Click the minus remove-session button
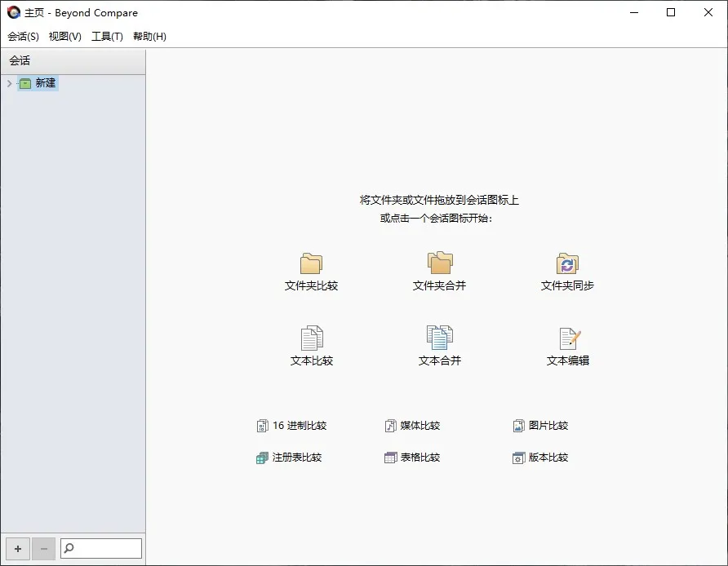 pos(43,549)
